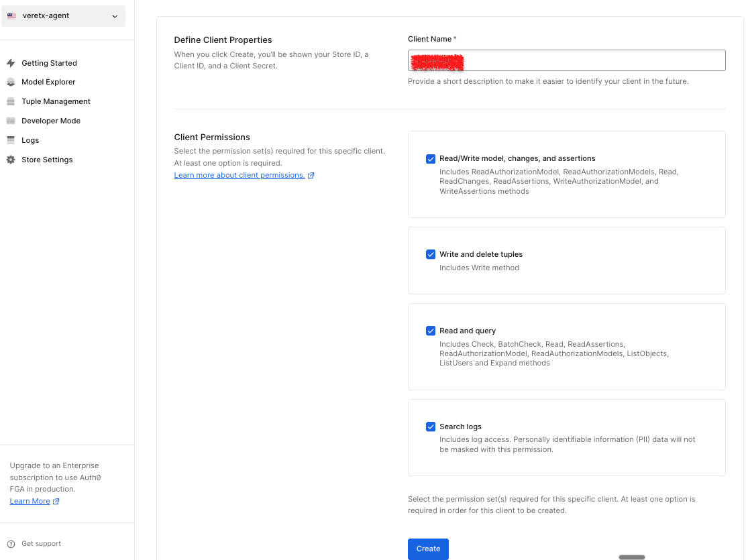Navigate to the Logs sidebar entry

tap(31, 140)
